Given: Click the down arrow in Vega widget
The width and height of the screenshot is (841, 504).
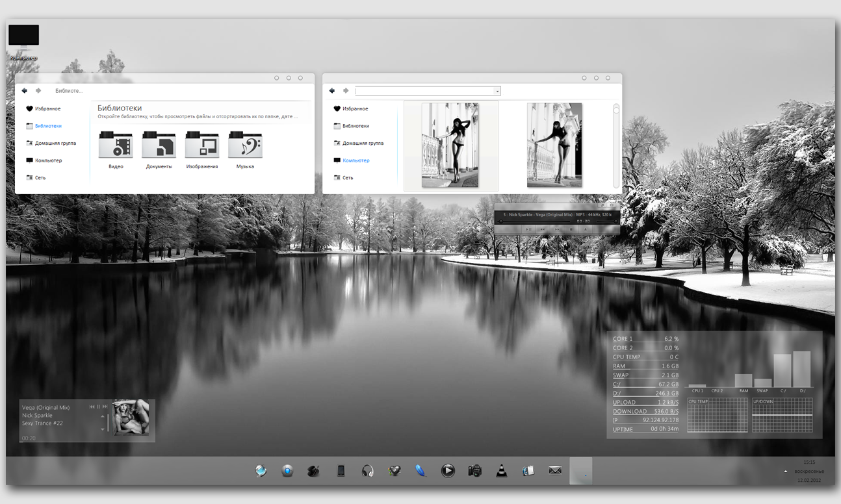Looking at the screenshot, I should pos(103,429).
